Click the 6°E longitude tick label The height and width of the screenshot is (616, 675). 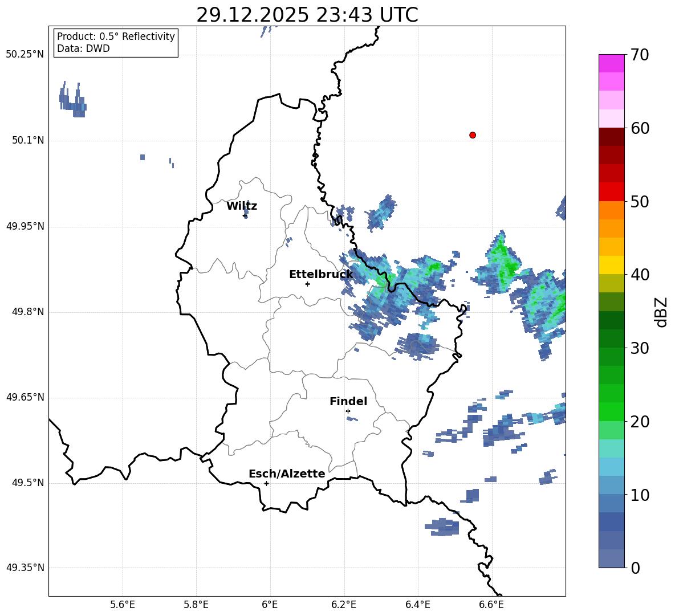pos(270,605)
